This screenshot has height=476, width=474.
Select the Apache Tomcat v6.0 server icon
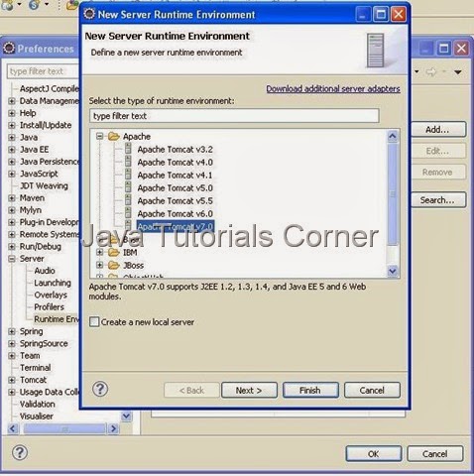128,213
